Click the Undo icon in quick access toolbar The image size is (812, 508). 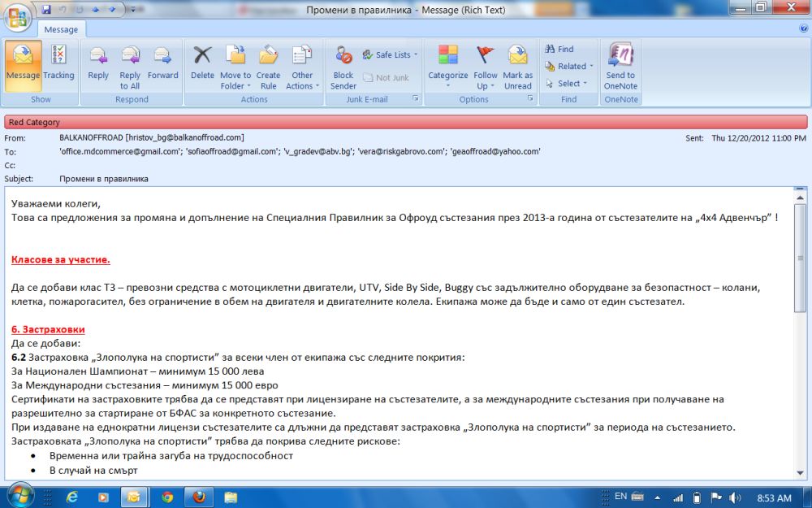click(x=63, y=9)
